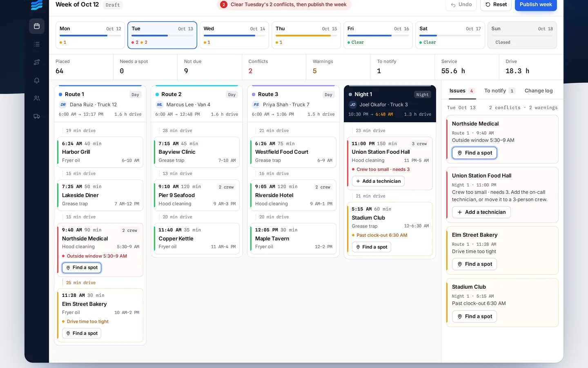Select the closed Sun Oct 18 day card
Screen dimensions: 588x368
click(522, 35)
